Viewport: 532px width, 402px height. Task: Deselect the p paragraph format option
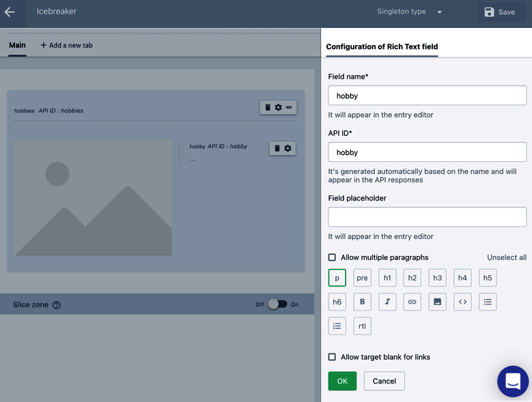tap(337, 278)
